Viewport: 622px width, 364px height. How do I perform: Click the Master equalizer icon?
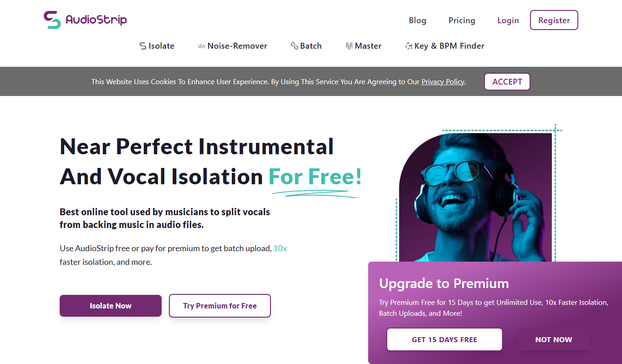pyautogui.click(x=349, y=46)
